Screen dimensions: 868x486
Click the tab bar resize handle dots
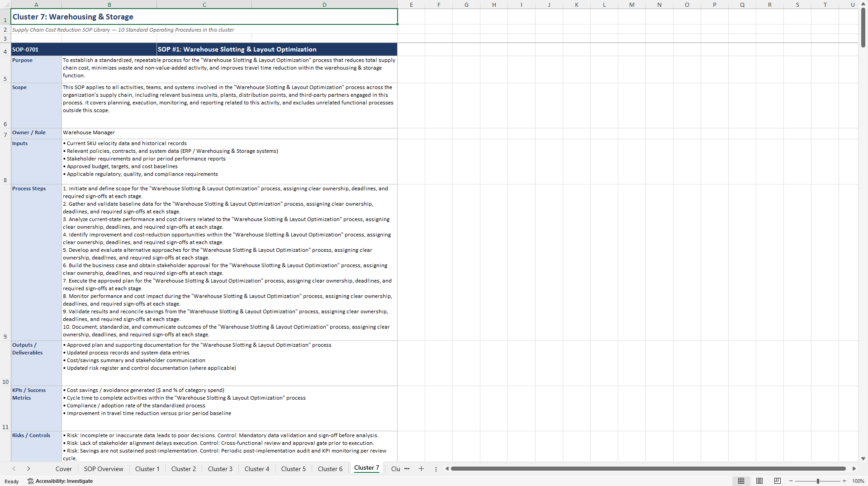click(436, 469)
